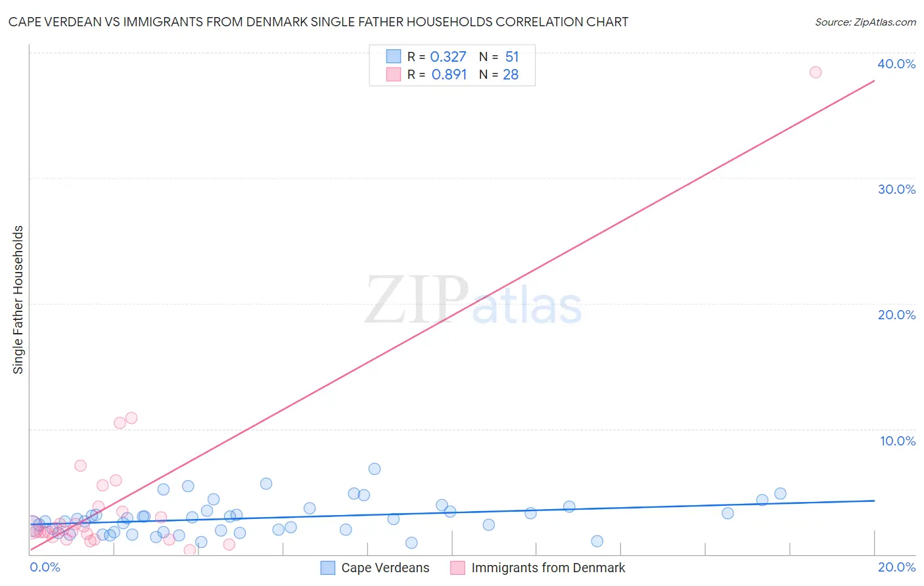924x586 pixels.
Task: Click the pink outlier point near 40%
Action: coord(816,72)
